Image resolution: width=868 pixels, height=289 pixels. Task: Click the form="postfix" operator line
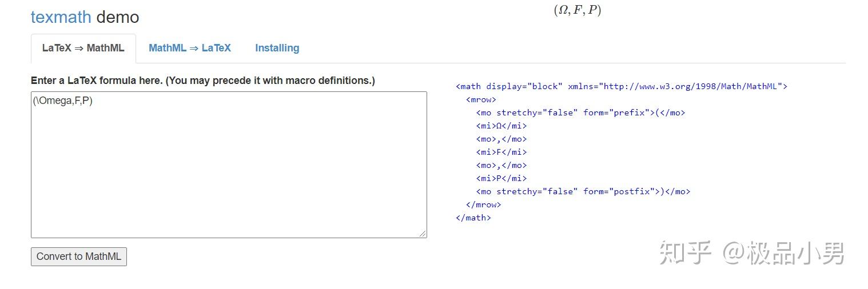[x=583, y=191]
